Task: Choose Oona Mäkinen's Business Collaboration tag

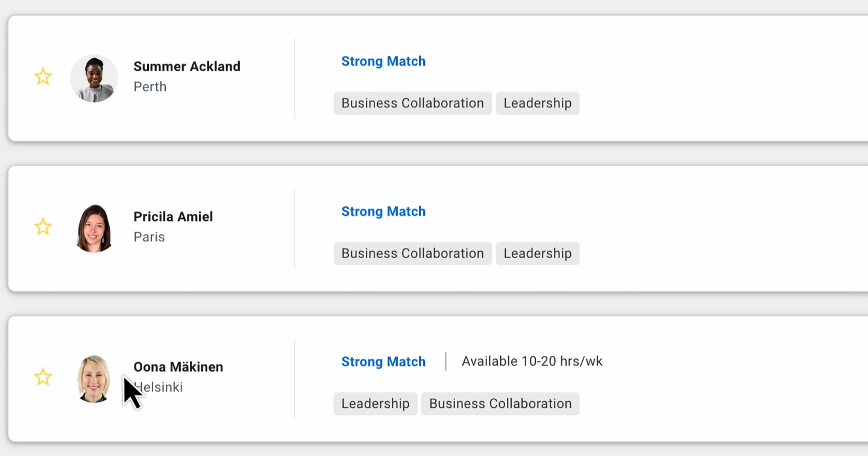Action: point(500,404)
